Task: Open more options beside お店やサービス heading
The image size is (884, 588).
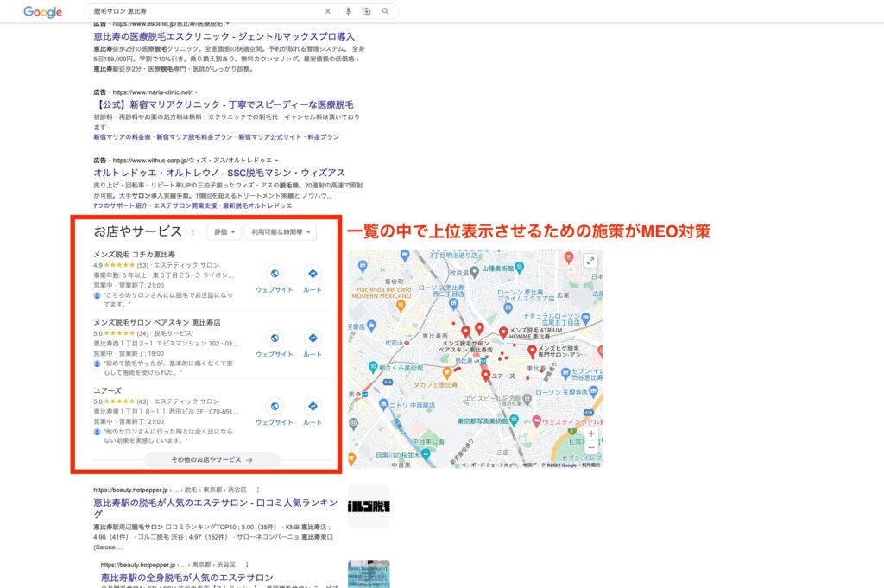Action: tap(193, 232)
